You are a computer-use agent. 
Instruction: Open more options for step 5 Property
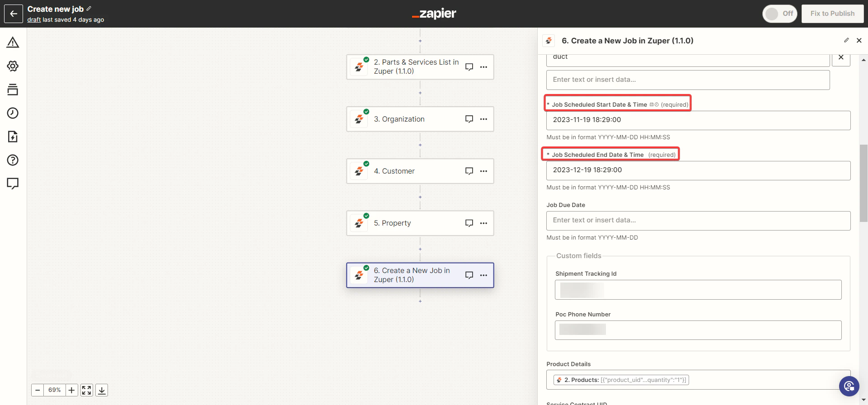coord(483,223)
